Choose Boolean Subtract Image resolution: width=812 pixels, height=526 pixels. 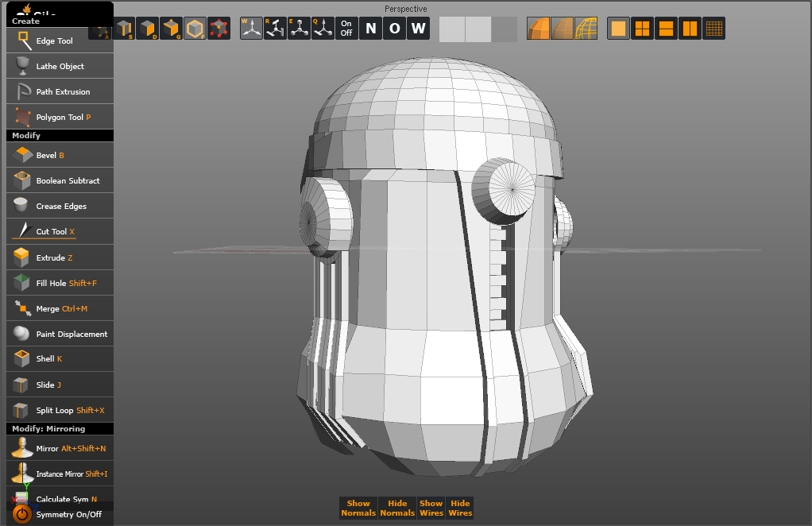(60, 180)
